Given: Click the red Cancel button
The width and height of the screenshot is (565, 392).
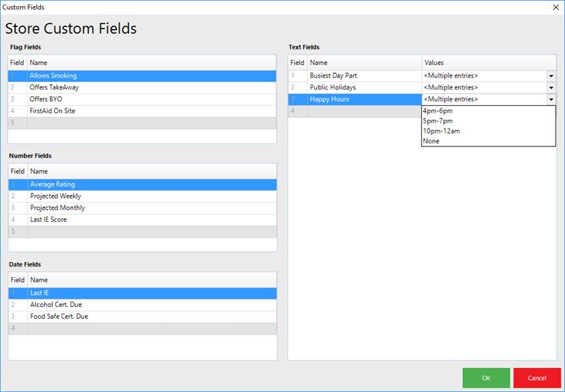Looking at the screenshot, I should 537,378.
